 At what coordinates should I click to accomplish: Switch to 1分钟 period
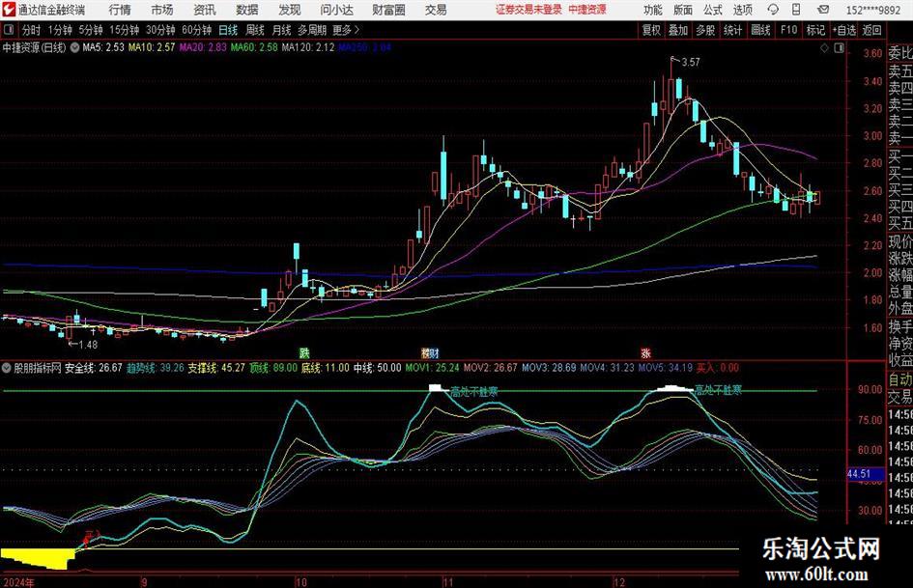coord(60,30)
